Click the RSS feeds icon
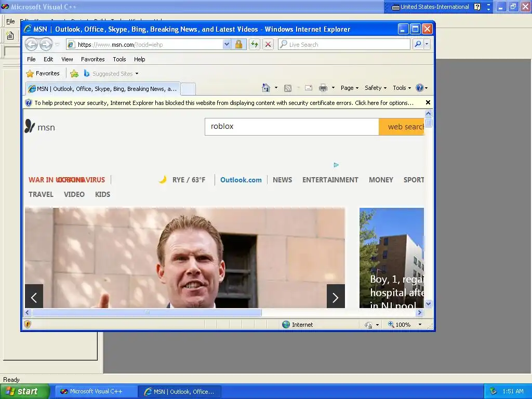Viewport: 532px width, 399px height. 288,88
